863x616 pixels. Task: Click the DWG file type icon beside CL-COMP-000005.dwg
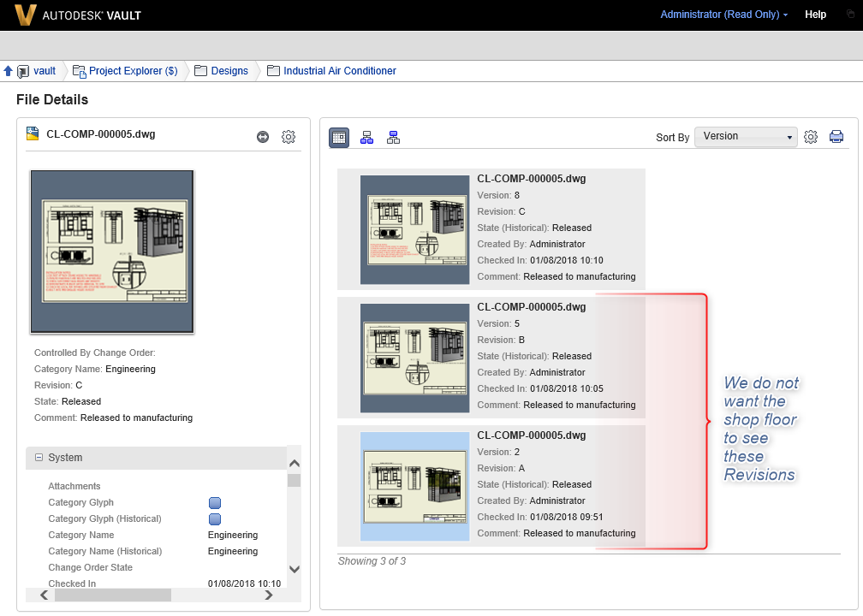tap(33, 133)
